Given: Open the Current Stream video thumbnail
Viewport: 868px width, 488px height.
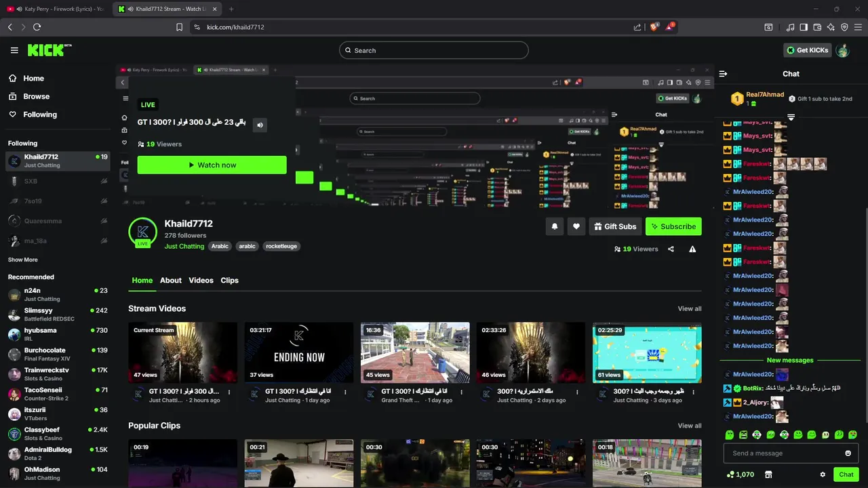Looking at the screenshot, I should pyautogui.click(x=182, y=352).
